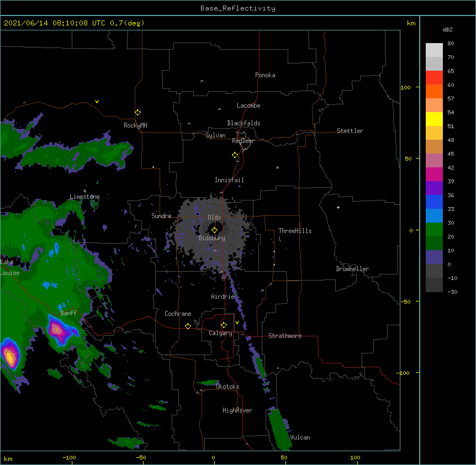
Task: Click the Olds city label
Action: [x=214, y=218]
